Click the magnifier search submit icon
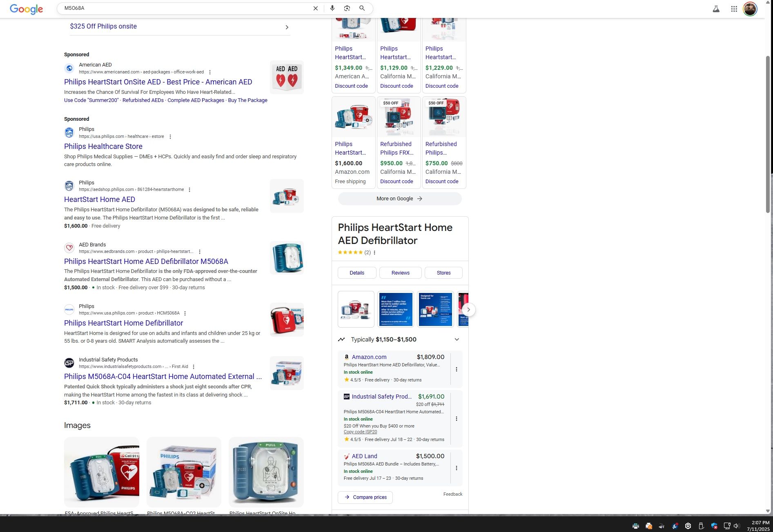Screen dimensions: 773x532 pos(362,8)
